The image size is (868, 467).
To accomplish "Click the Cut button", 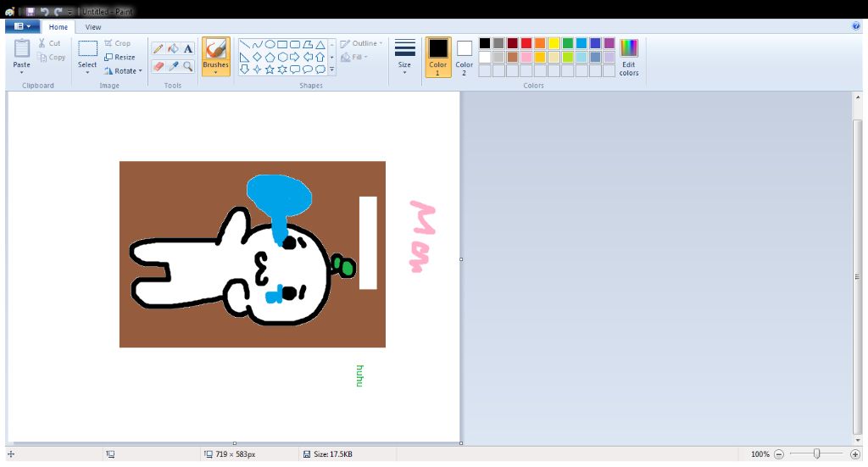I will [x=49, y=43].
